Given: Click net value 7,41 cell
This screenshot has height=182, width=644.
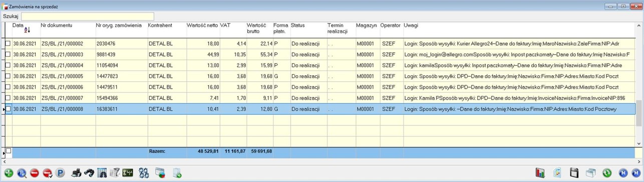Looking at the screenshot, I should pyautogui.click(x=203, y=98).
